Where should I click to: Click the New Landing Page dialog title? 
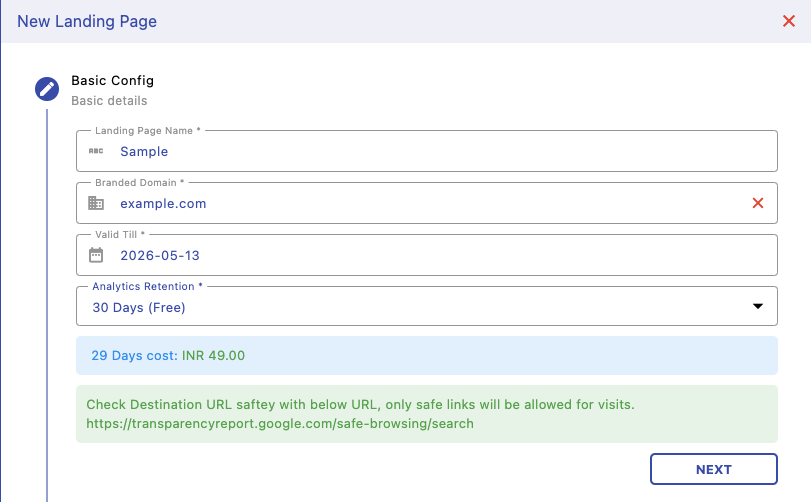tap(87, 21)
